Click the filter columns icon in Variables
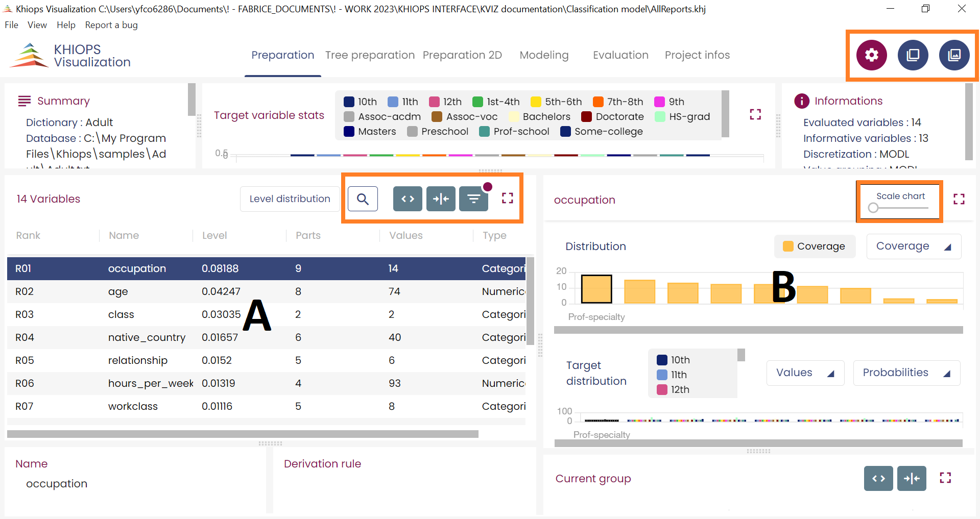Viewport: 980px width, 519px height. pyautogui.click(x=473, y=199)
